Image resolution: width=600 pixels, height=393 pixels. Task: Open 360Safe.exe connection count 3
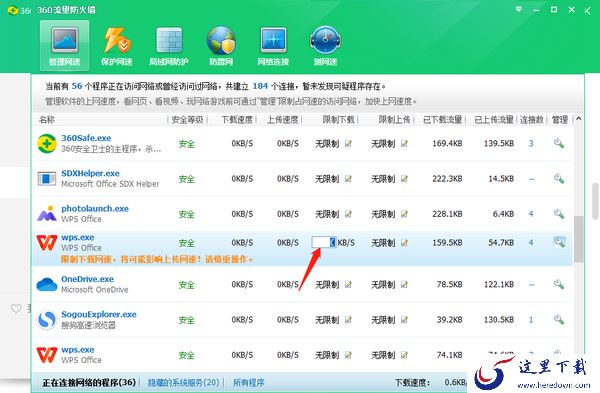531,144
